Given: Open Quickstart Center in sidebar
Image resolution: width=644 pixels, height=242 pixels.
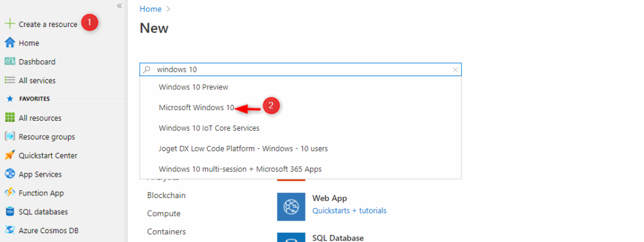Looking at the screenshot, I should 48,156.
